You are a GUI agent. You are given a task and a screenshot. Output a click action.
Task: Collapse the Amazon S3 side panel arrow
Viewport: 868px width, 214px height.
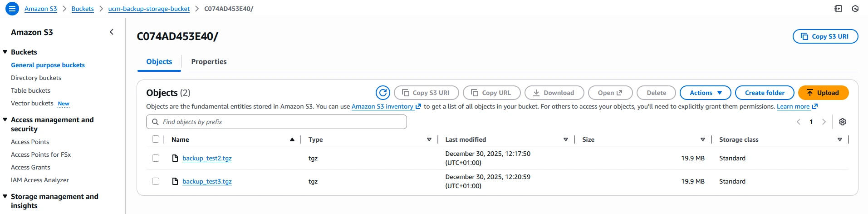[x=112, y=32]
